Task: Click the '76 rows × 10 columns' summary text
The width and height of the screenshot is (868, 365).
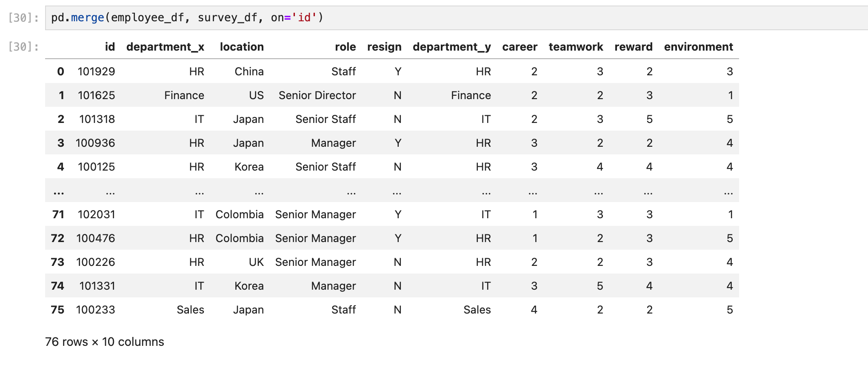Action: click(104, 342)
